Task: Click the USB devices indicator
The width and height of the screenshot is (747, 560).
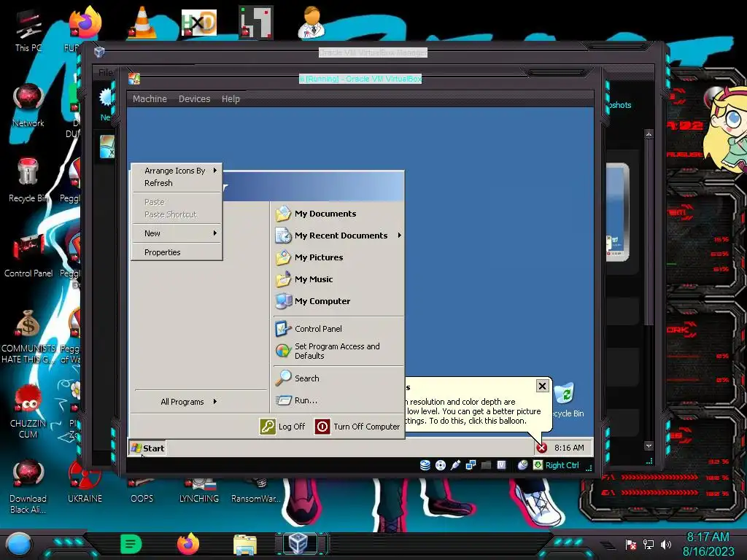Action: (455, 465)
